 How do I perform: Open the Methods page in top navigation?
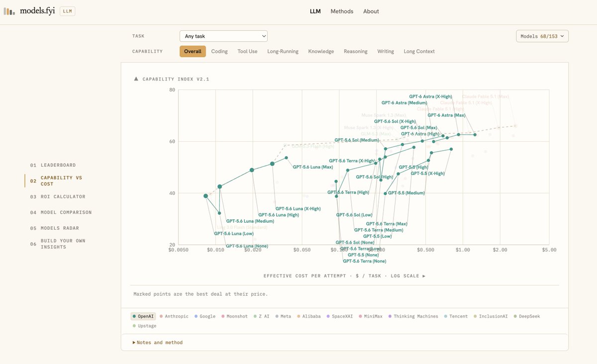pyautogui.click(x=342, y=11)
